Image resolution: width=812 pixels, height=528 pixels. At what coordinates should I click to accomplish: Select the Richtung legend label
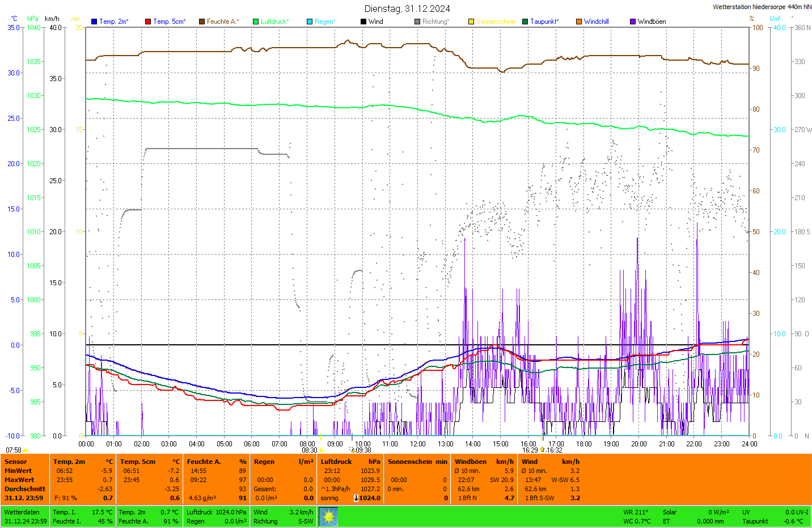coord(435,22)
